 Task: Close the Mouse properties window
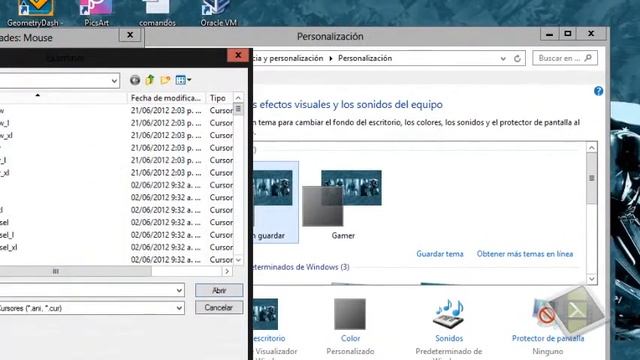click(x=130, y=35)
